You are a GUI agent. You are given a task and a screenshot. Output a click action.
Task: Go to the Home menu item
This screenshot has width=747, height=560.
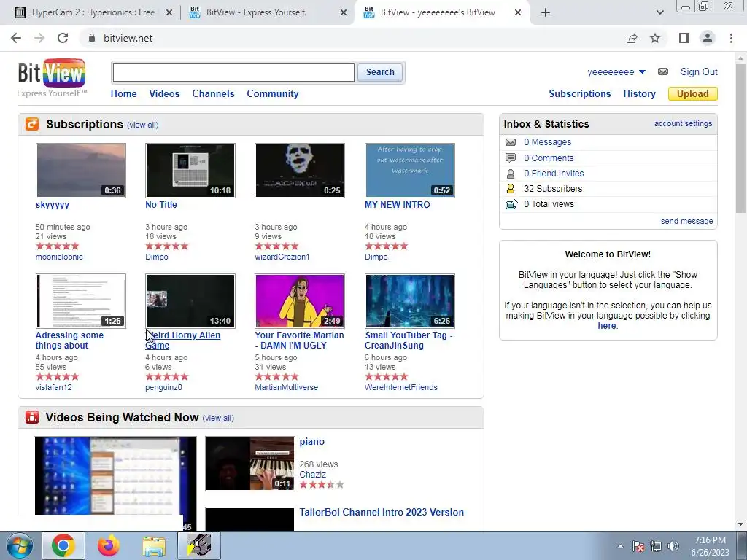point(123,94)
